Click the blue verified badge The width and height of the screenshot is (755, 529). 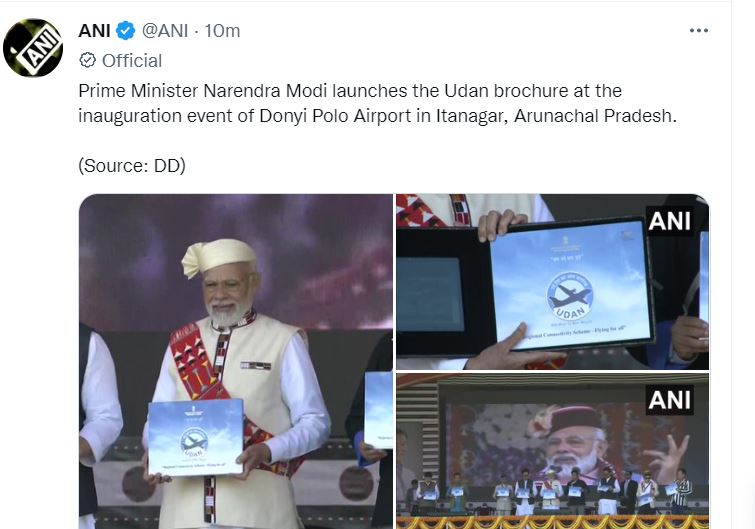pos(126,31)
